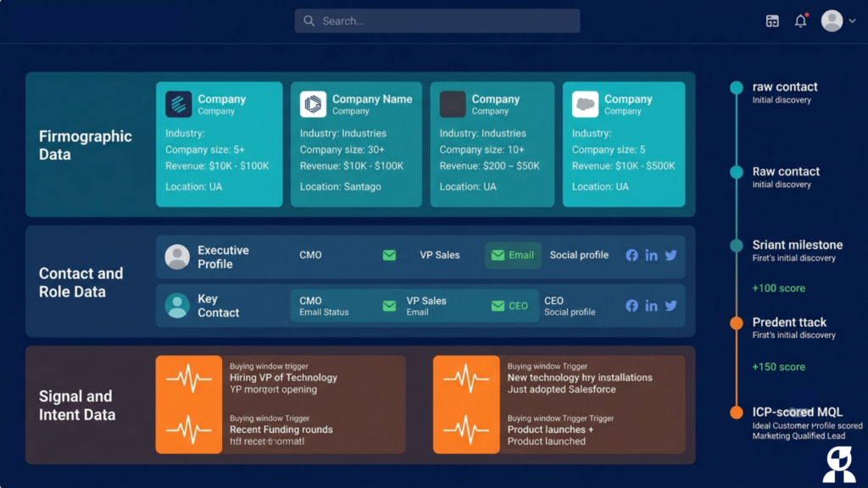Open company card located in Santago

pyautogui.click(x=356, y=144)
